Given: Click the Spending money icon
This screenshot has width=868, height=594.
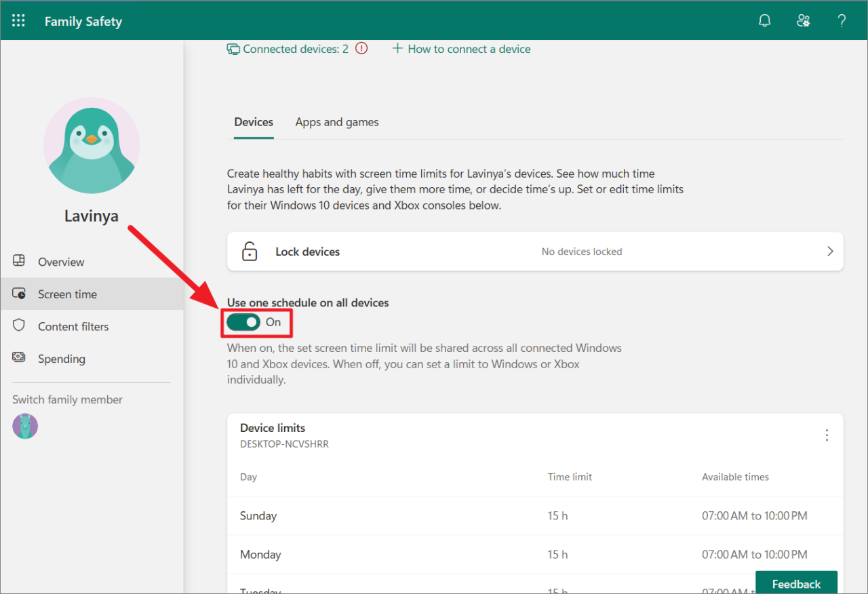Looking at the screenshot, I should 19,357.
